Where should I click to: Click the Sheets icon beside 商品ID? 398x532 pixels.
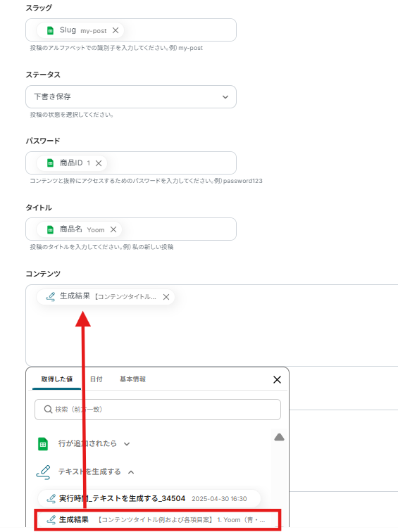click(x=50, y=163)
